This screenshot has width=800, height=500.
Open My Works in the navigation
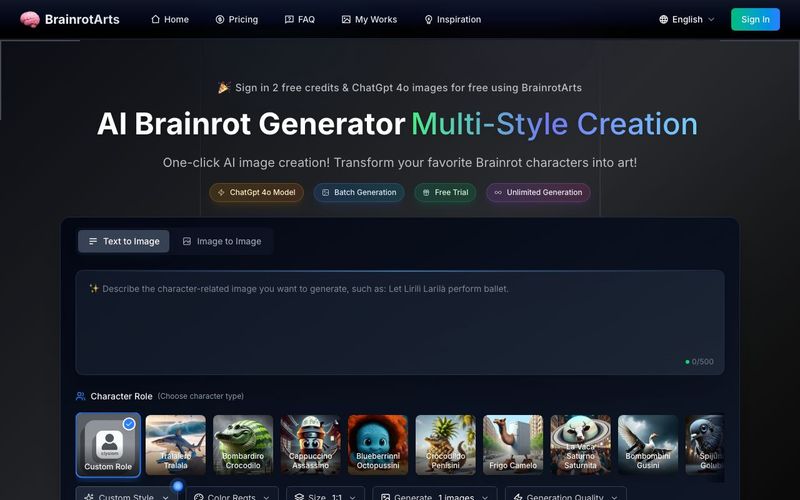pyautogui.click(x=369, y=19)
